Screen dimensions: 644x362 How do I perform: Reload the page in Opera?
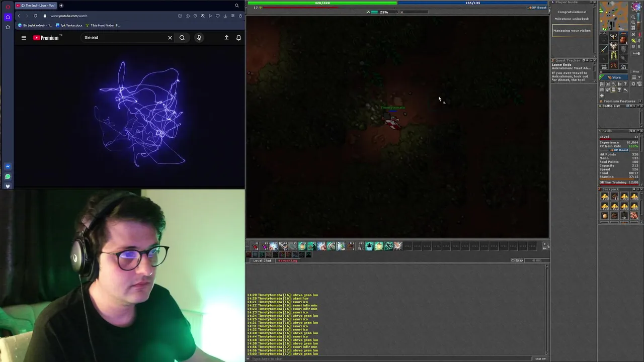[35, 16]
